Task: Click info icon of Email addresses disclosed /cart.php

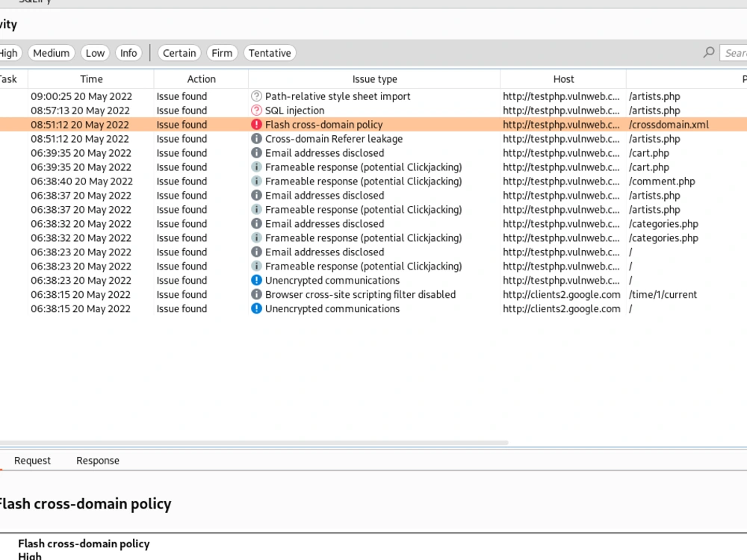Action: click(x=256, y=153)
